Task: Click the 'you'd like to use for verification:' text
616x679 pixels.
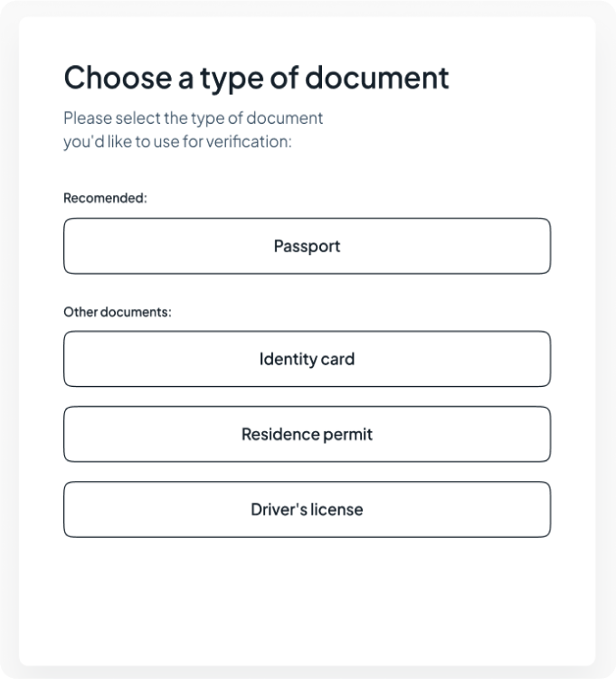Action: coord(177,142)
